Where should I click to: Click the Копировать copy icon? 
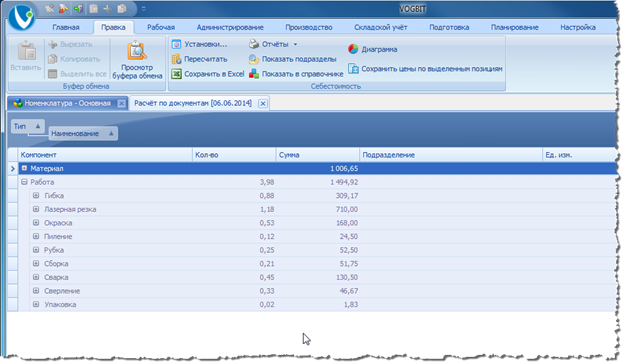(x=53, y=59)
